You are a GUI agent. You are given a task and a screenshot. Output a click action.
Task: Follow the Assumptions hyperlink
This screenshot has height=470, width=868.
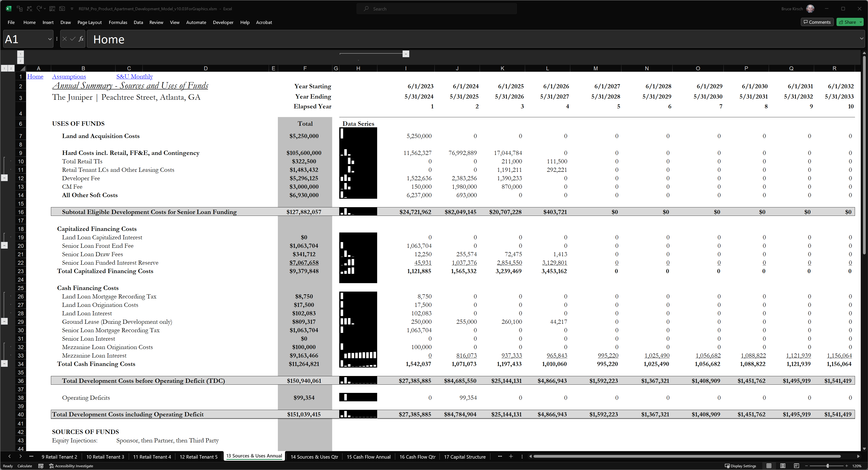[x=69, y=76]
